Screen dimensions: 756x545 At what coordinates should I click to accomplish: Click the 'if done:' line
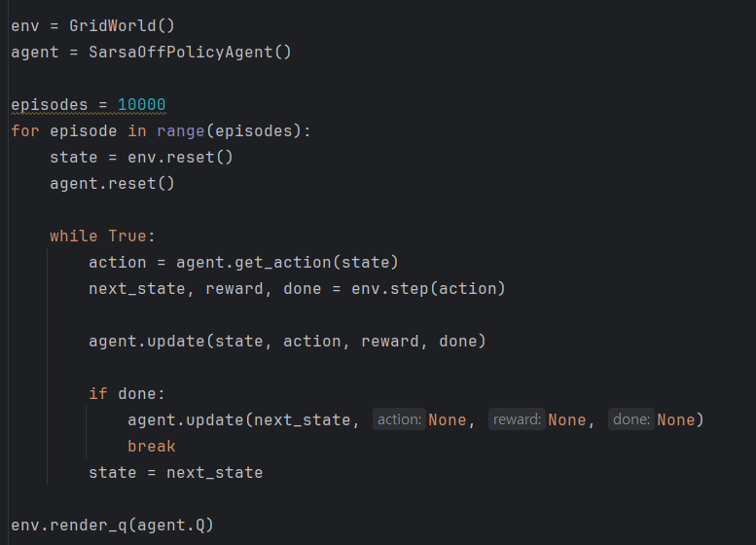click(x=126, y=393)
